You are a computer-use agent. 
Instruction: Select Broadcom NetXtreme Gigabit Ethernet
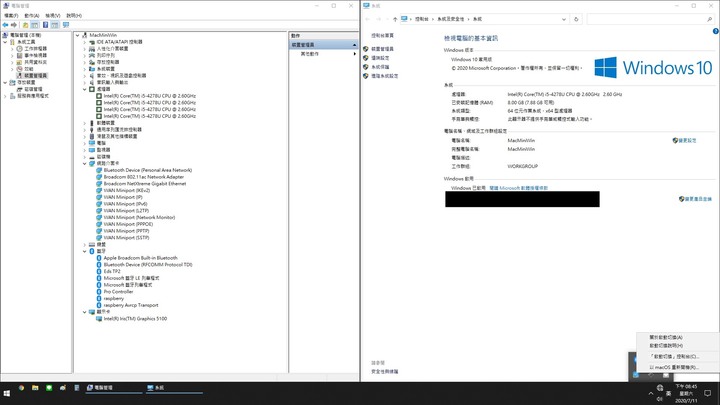[145, 184]
